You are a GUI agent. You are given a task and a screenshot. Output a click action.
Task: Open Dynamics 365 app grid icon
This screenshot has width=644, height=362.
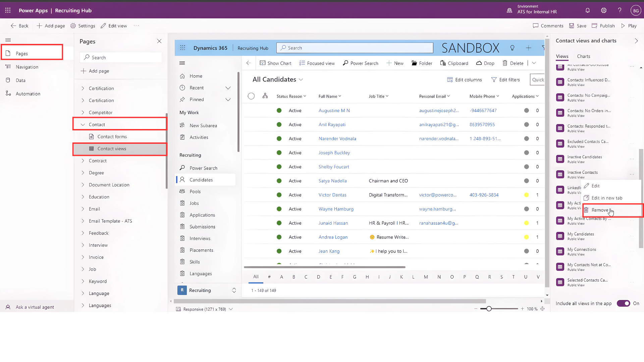[182, 48]
